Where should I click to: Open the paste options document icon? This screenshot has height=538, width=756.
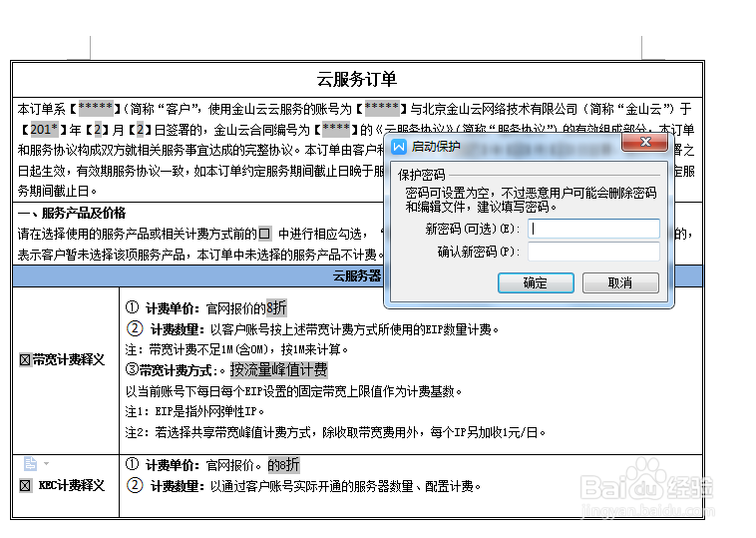30,464
